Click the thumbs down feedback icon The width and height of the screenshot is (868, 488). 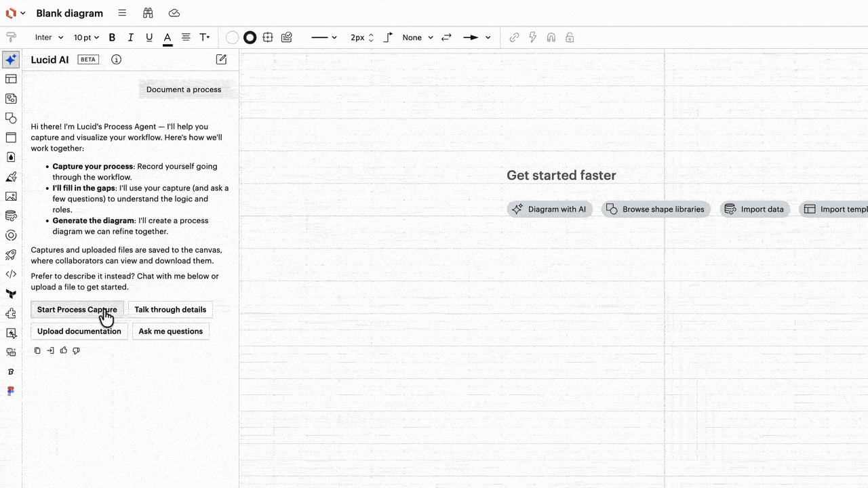point(77,350)
